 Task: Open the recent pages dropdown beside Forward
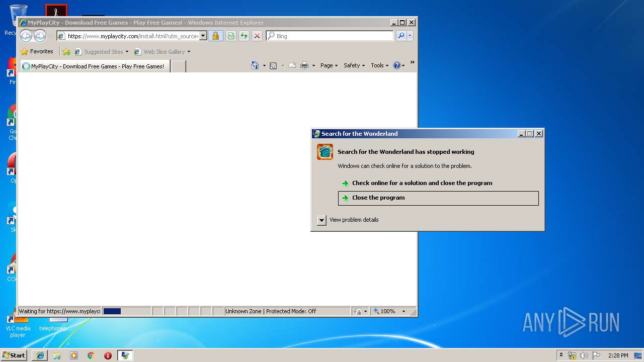(x=51, y=36)
